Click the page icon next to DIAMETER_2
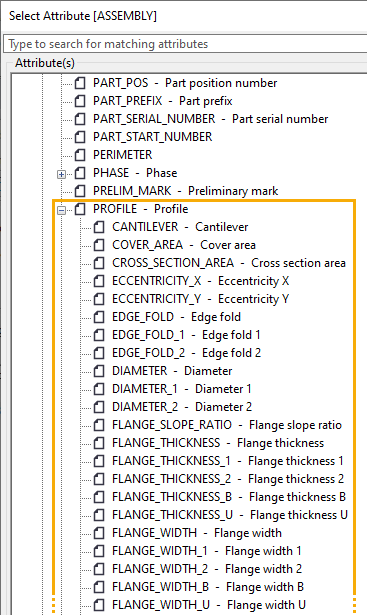The width and height of the screenshot is (367, 615). point(99,407)
